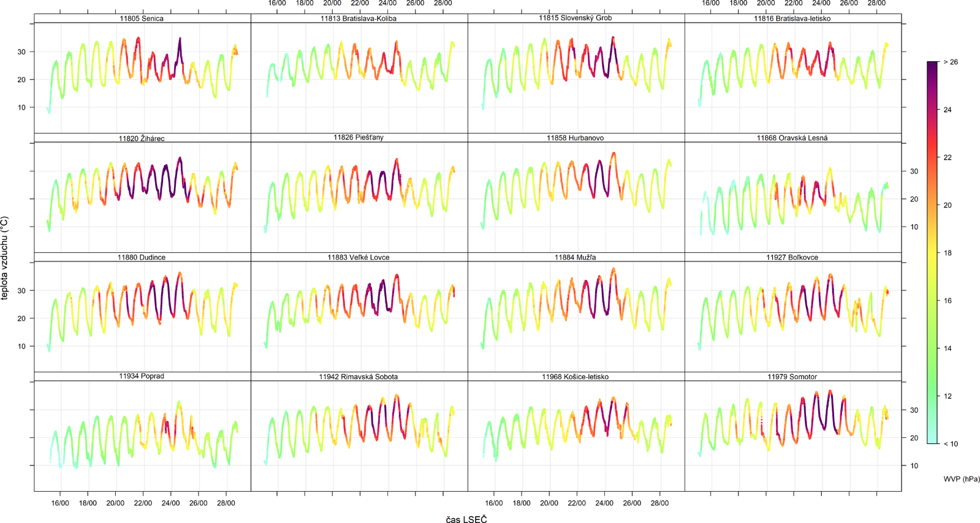The image size is (980, 523).
Task: Click the 11815 Slovenský Grob strip label
Action: coord(575,18)
